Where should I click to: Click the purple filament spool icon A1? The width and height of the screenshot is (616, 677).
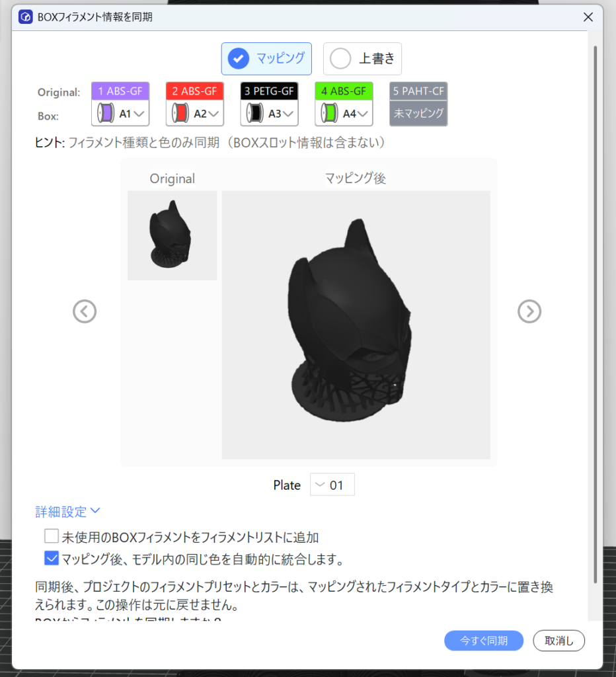[x=104, y=114]
